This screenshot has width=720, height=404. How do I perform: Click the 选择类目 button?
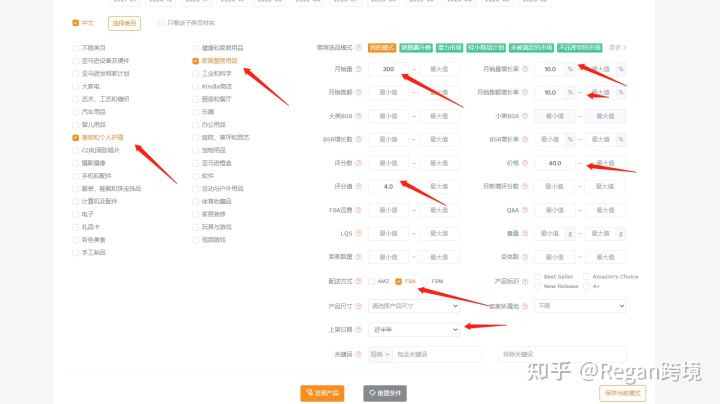click(124, 23)
